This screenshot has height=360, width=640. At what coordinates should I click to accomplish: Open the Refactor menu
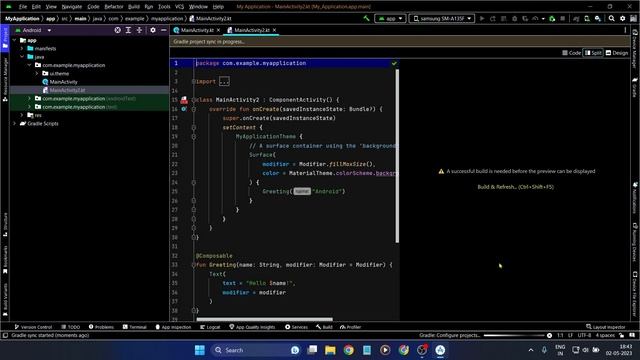[113, 7]
